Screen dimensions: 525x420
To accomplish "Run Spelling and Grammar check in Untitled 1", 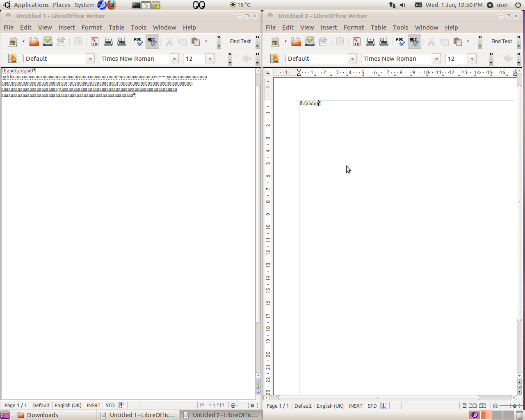I will (x=138, y=41).
